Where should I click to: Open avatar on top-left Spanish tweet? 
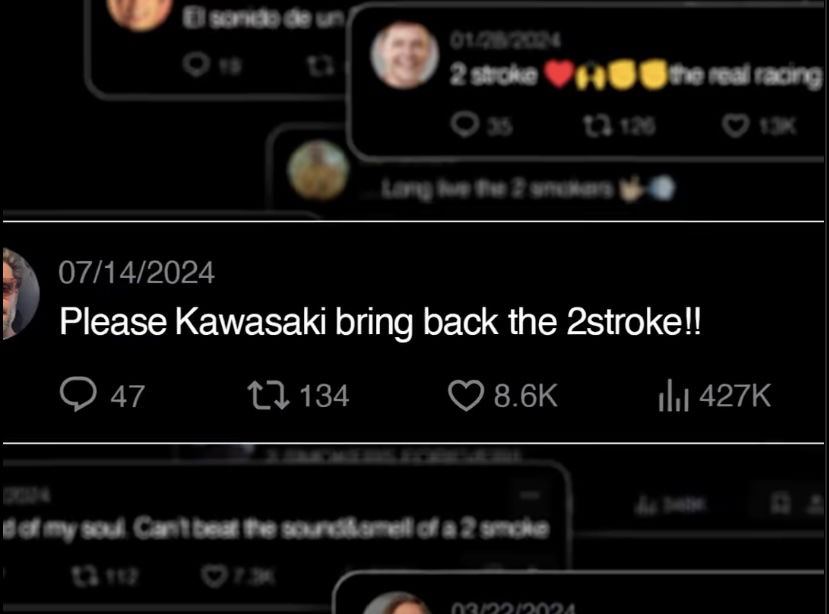(x=140, y=13)
